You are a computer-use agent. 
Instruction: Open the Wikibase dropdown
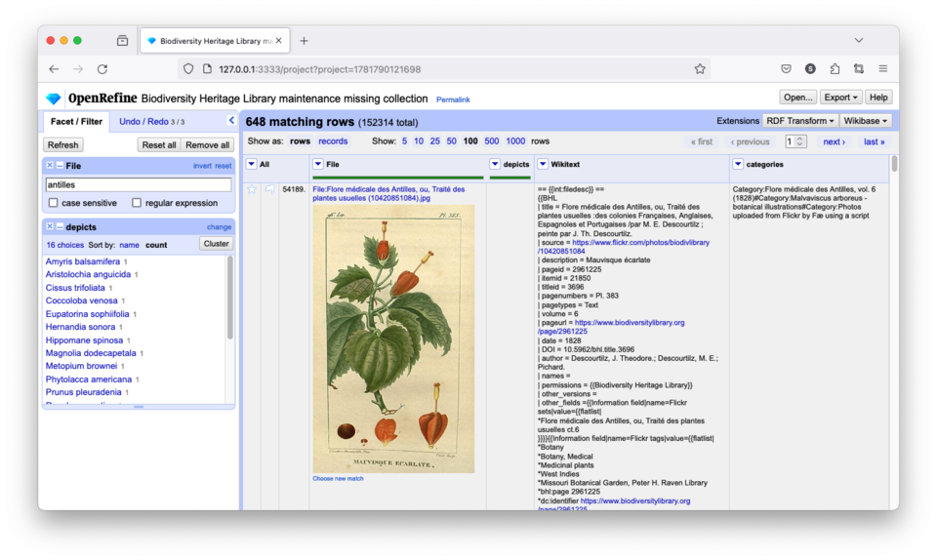[x=866, y=121]
